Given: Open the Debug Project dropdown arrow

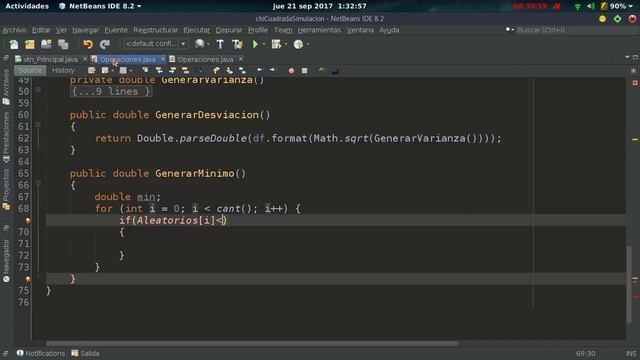Looking at the screenshot, I should pos(286,44).
